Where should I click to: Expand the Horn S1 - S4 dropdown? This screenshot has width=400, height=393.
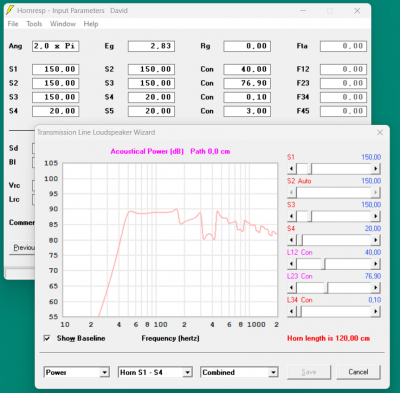tap(188, 372)
